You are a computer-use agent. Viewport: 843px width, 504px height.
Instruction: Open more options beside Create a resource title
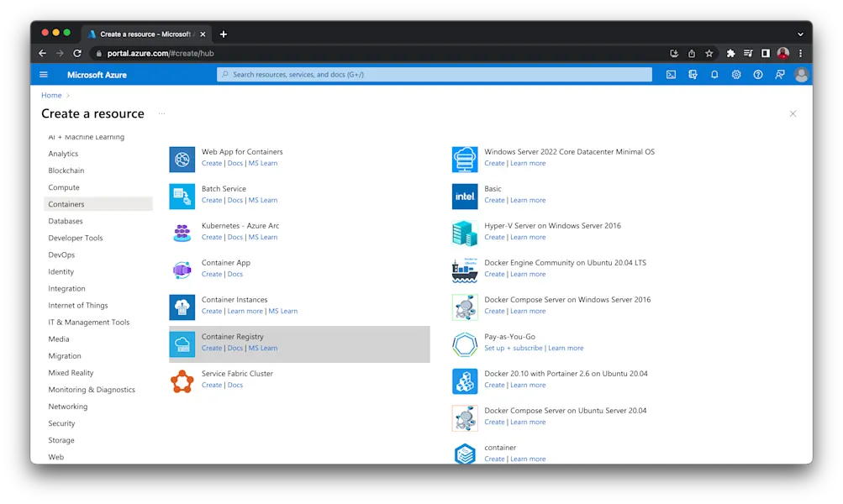(x=163, y=113)
